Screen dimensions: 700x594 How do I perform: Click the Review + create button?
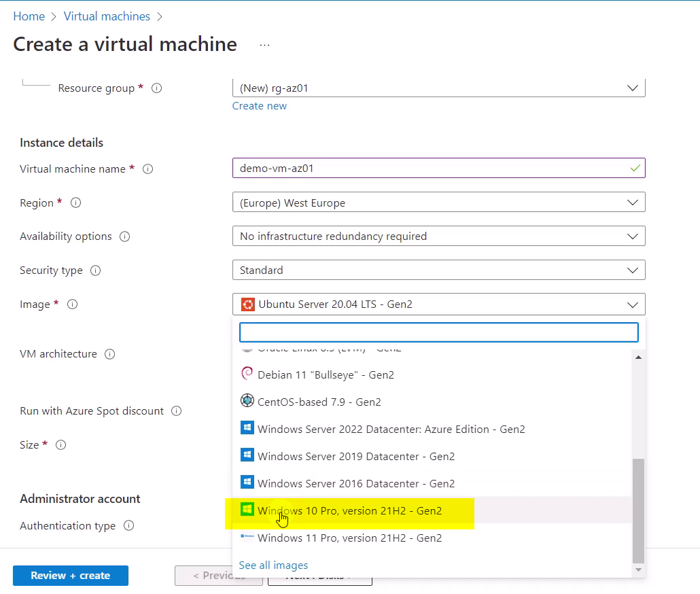(71, 576)
